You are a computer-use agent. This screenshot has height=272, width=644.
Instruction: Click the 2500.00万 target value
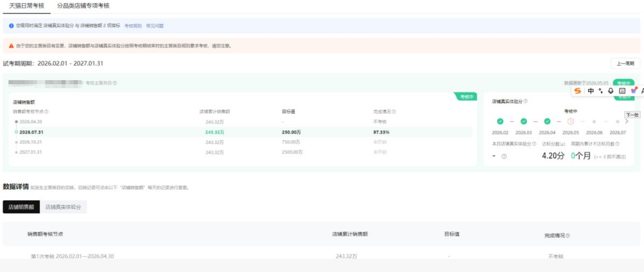pos(292,152)
